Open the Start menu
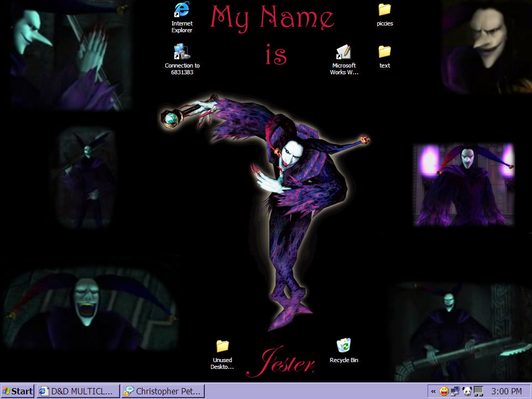This screenshot has height=399, width=532. 18,391
